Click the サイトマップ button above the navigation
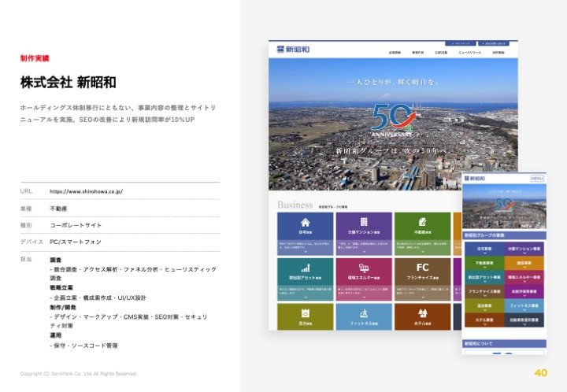Image resolution: width=567 pixels, height=392 pixels. pyautogui.click(x=461, y=43)
